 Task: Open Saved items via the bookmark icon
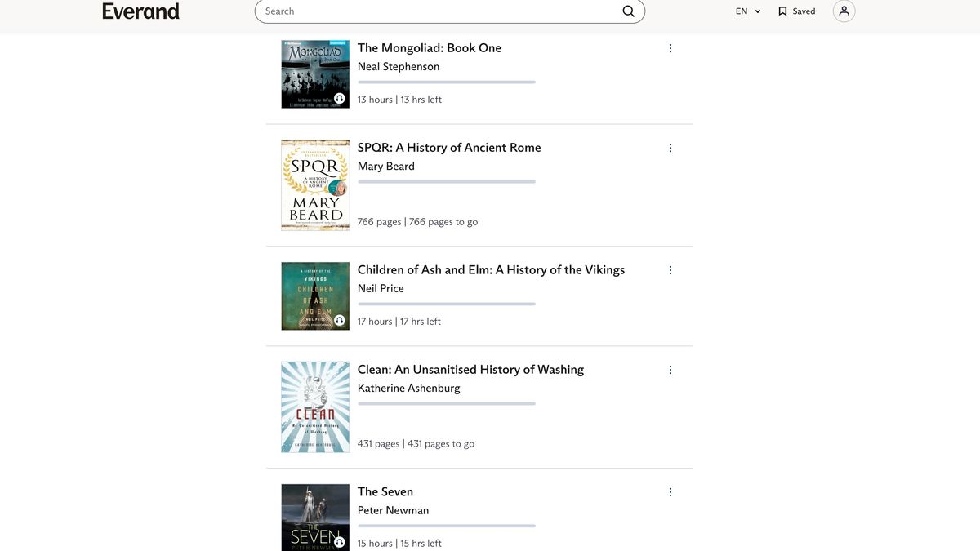tap(782, 11)
